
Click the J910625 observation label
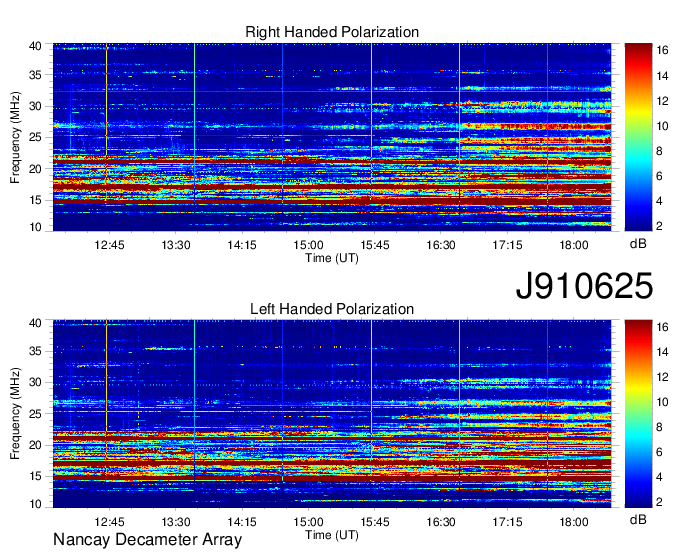[584, 286]
